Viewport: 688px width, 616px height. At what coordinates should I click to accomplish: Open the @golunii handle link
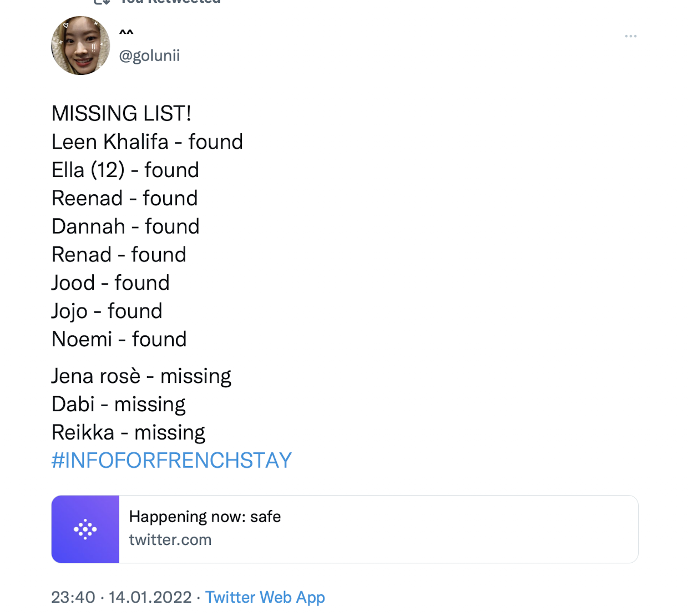[149, 55]
